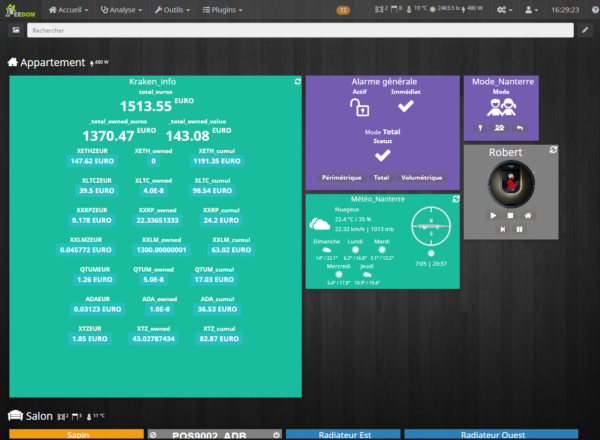This screenshot has height=440, width=600.
Task: Select the Périmétrique alarm mode button
Action: (x=342, y=177)
